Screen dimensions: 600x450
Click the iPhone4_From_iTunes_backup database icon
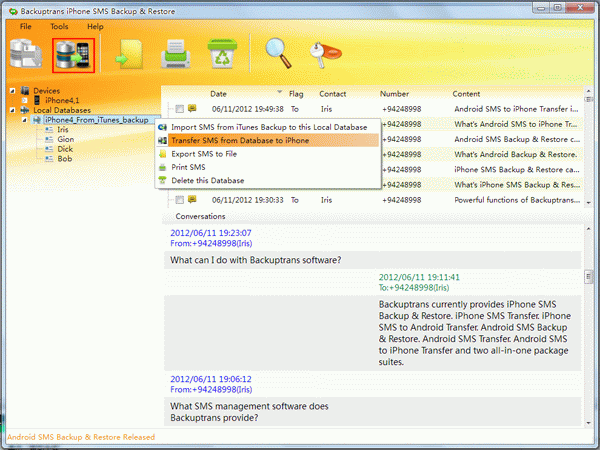point(37,120)
